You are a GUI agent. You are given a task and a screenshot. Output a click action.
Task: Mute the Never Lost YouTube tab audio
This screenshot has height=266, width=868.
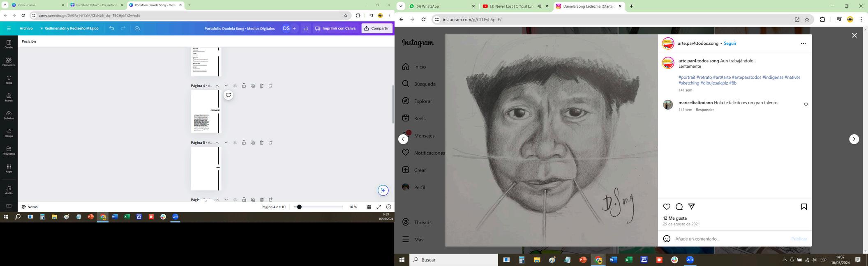(539, 6)
